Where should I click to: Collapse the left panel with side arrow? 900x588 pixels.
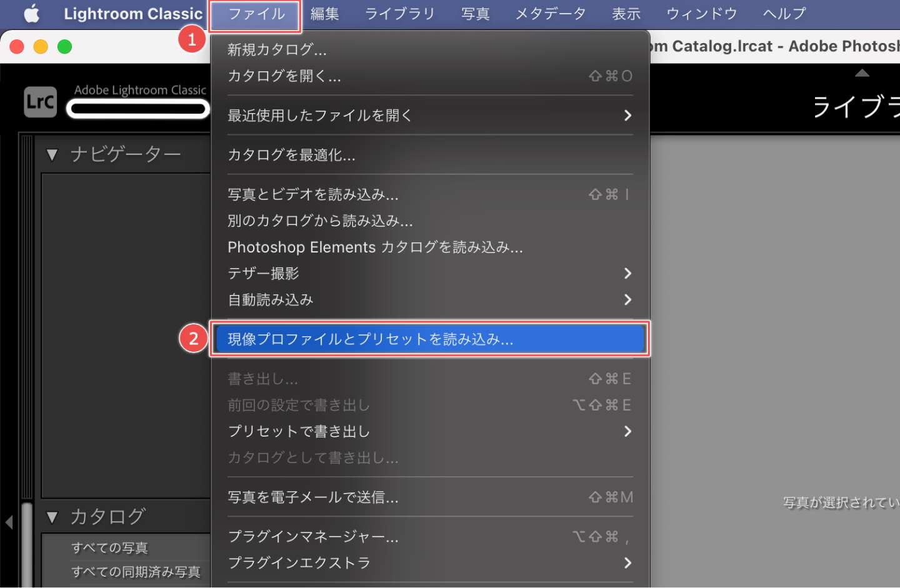tap(9, 522)
